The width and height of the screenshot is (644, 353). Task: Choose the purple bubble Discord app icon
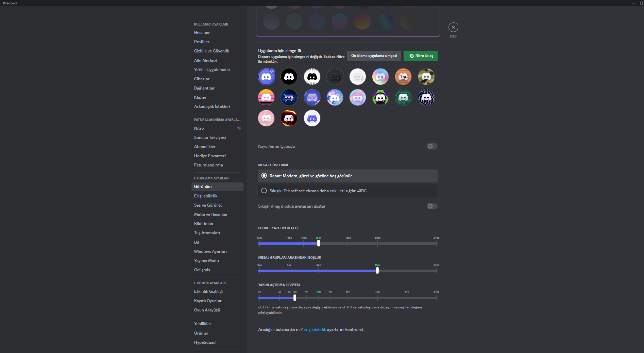point(312,98)
